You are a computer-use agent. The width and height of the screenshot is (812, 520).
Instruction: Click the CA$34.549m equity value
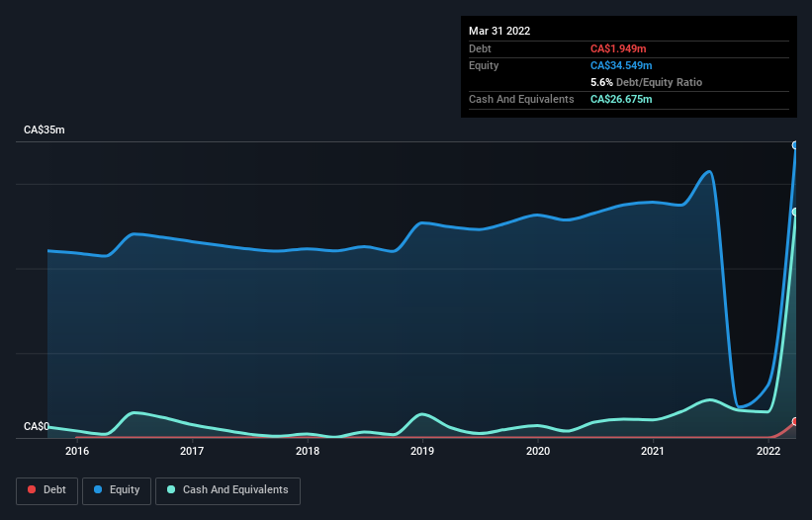coord(621,65)
